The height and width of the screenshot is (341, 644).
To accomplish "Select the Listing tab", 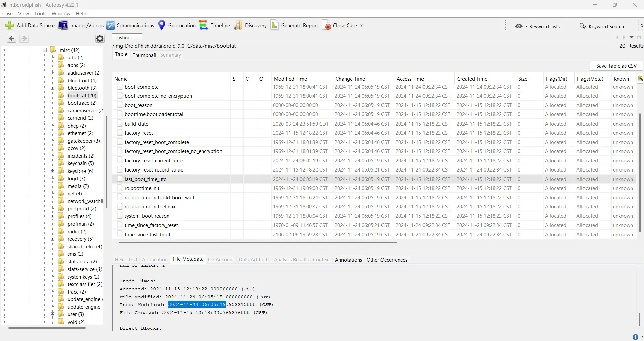I will [x=127, y=38].
